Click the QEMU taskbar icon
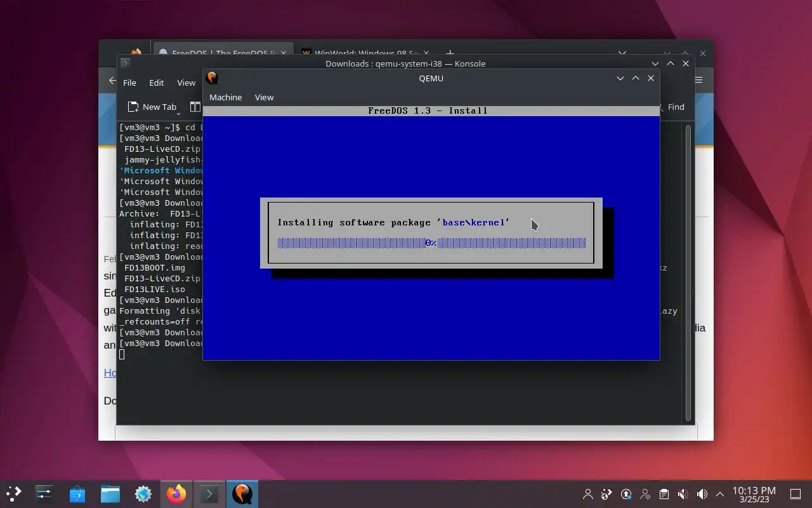 242,493
